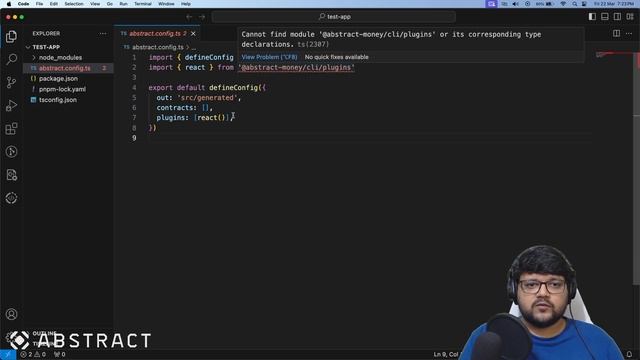Open the editor more actions ellipsis
The width and height of the screenshot is (640, 360).
tap(629, 33)
